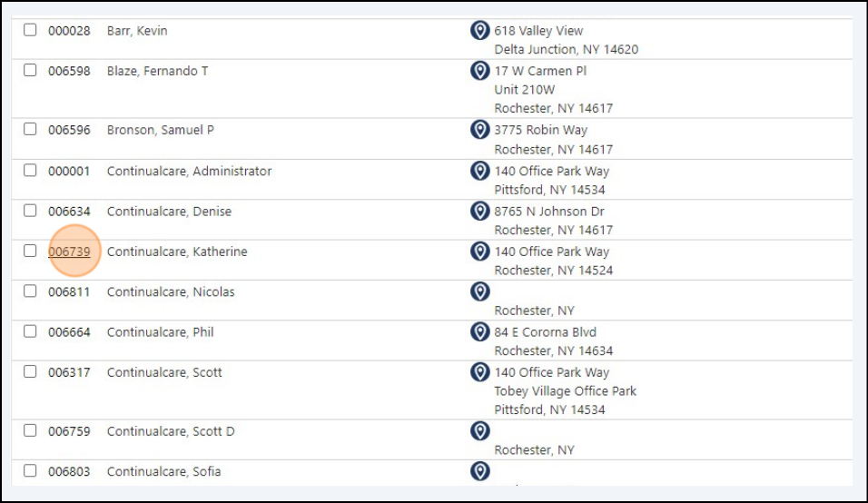Viewport: 868px width, 503px height.
Task: Click location pin in Continualcare, Sofia row
Action: [480, 471]
